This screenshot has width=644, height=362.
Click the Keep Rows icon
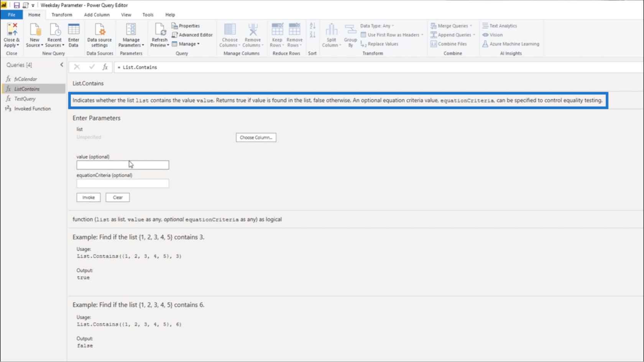pos(277,29)
